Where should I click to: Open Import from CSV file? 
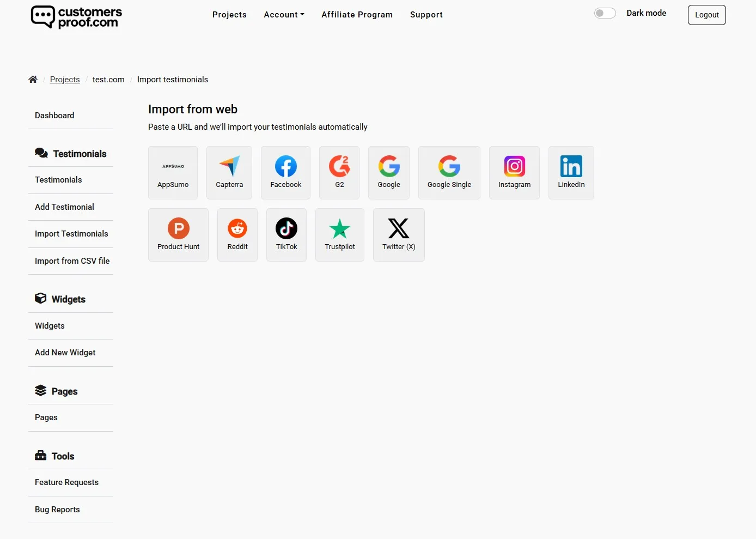tap(71, 261)
